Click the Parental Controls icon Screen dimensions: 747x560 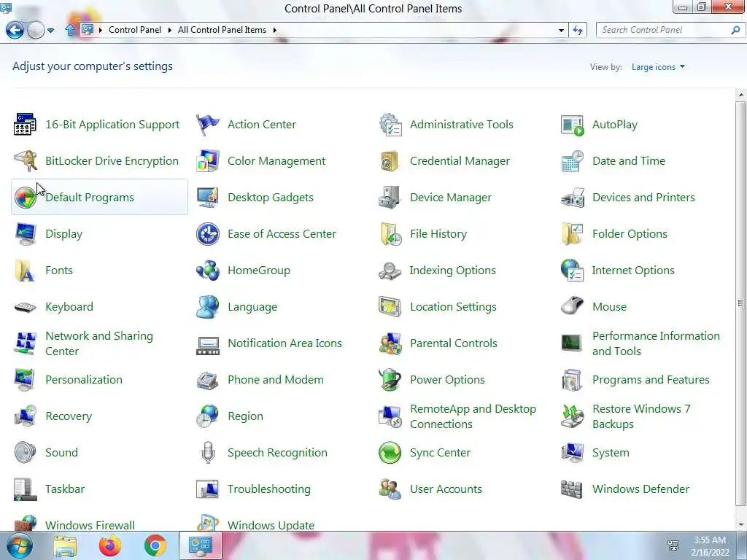(390, 343)
